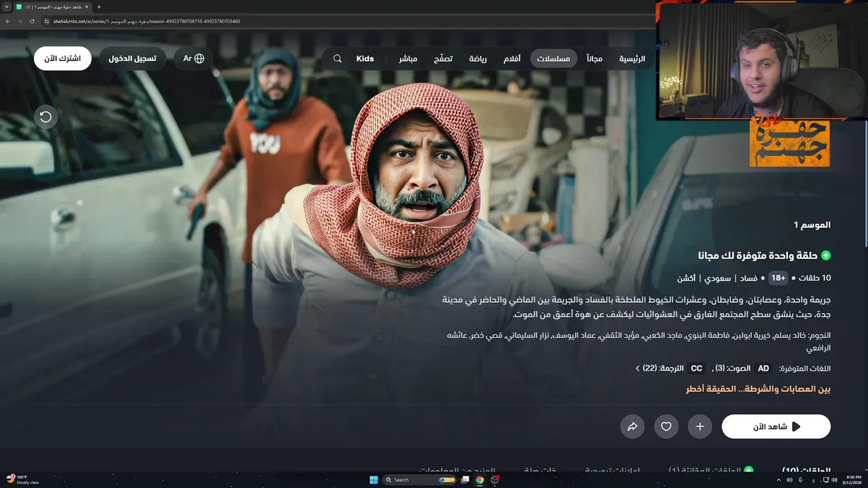Click the "اشترك الآن" subscribe button
This screenshot has height=488, width=868.
pyautogui.click(x=62, y=59)
